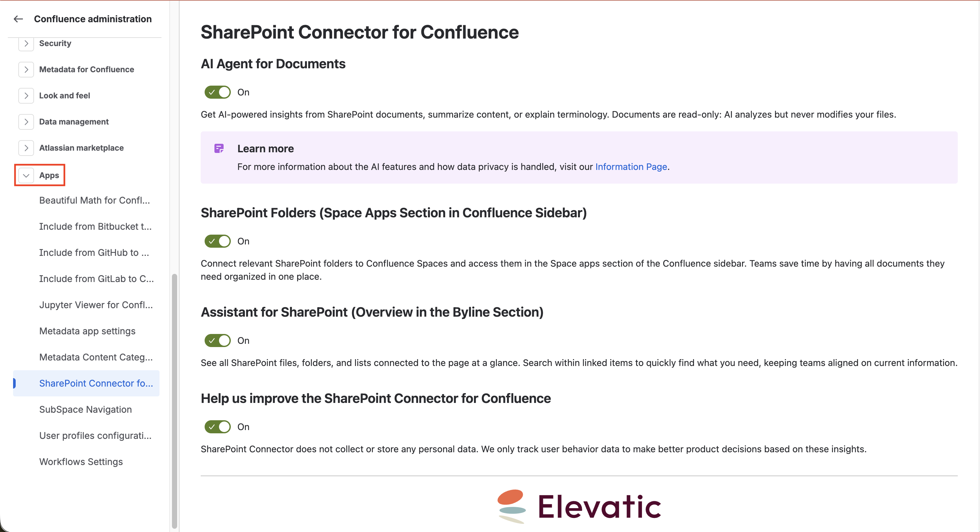Click the purple Learn more note icon
The width and height of the screenshot is (980, 532).
coord(219,148)
